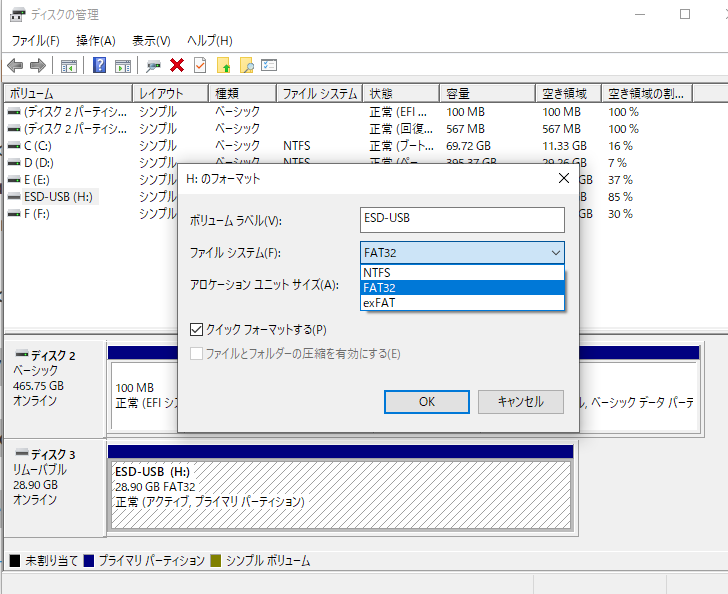The image size is (728, 594).
Task: Click the show/hide action pane icon
Action: pos(123,66)
